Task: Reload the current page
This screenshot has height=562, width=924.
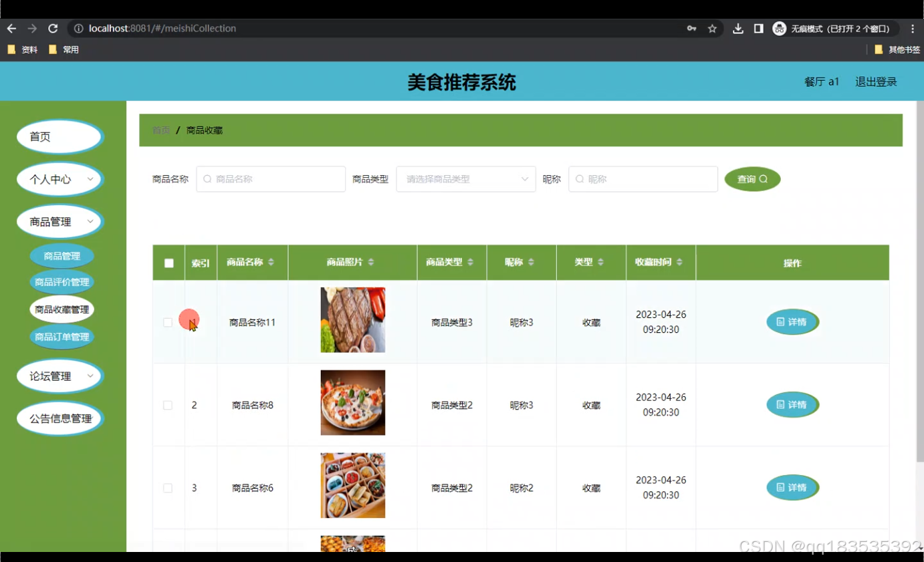Action: [53, 29]
